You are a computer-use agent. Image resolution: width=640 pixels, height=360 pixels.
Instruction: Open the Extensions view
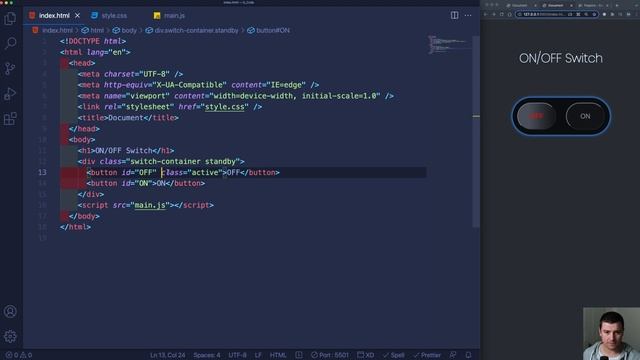[10, 119]
